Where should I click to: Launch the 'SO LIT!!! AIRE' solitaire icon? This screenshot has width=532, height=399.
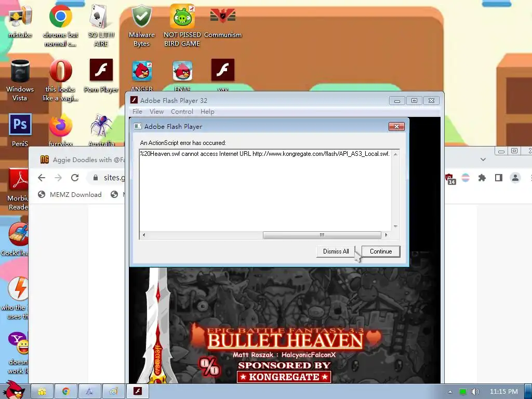101,24
